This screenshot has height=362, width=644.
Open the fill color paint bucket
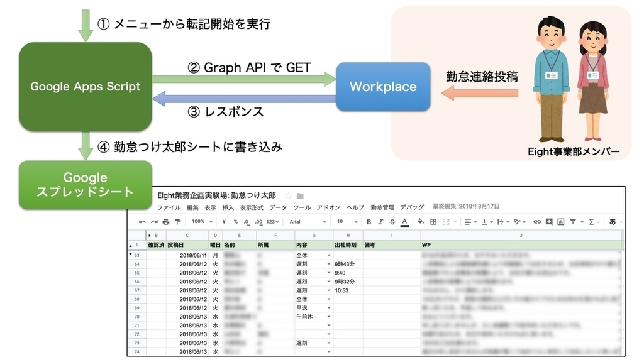(x=421, y=222)
